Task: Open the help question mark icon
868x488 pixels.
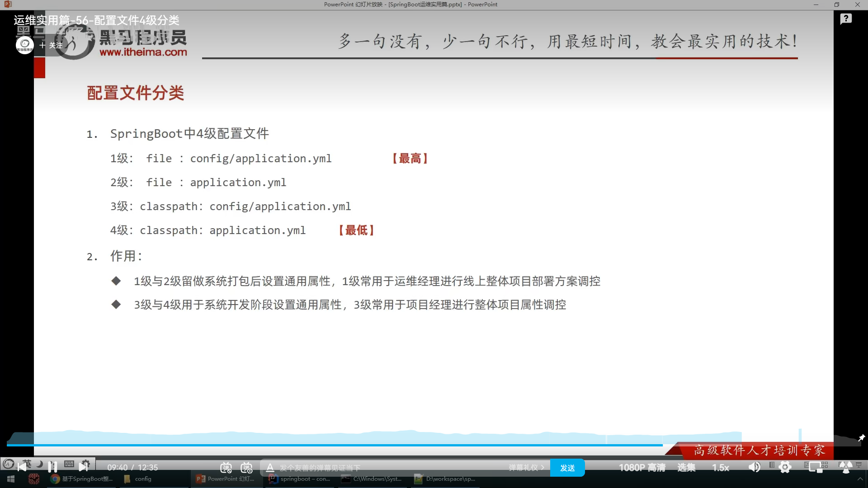Action: 846,19
